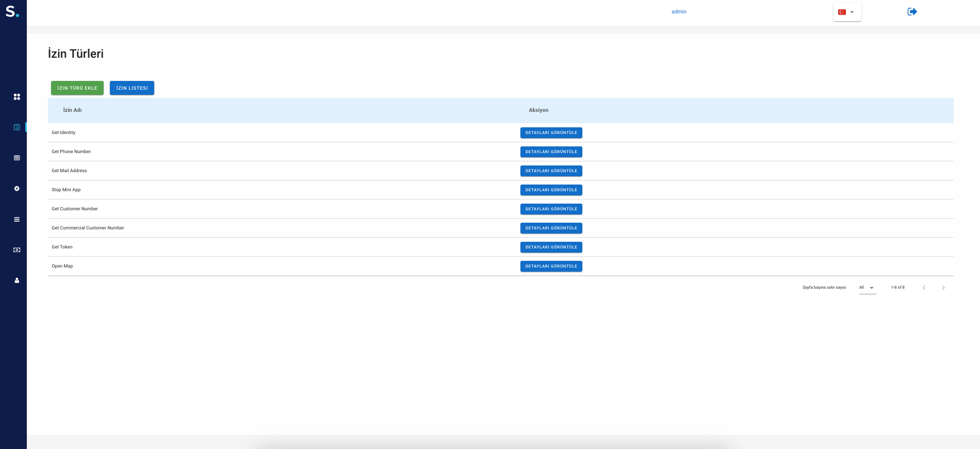Viewport: 980px width, 449px height.
Task: Expand the Turkish flag language dropdown
Action: (847, 12)
